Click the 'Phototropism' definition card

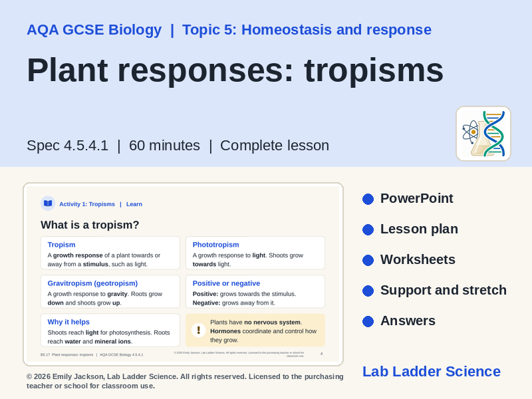coord(255,253)
